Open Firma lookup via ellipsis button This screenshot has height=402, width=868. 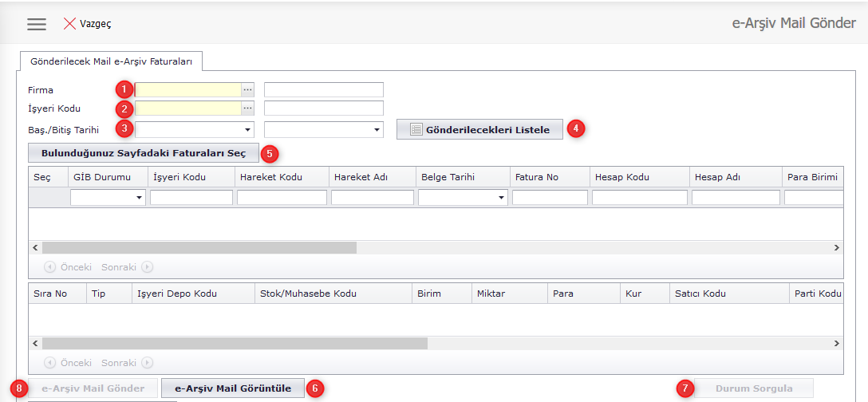click(x=247, y=89)
